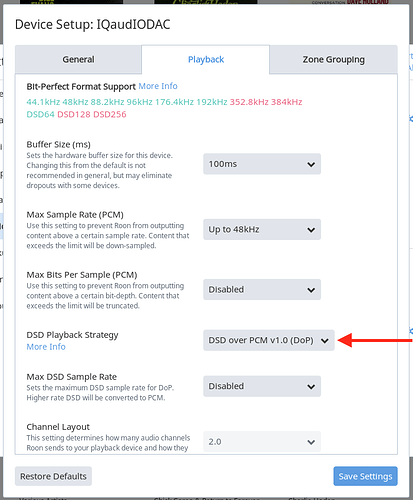Click chevron arrow on DSD over PCM dropdown

[x=324, y=341]
